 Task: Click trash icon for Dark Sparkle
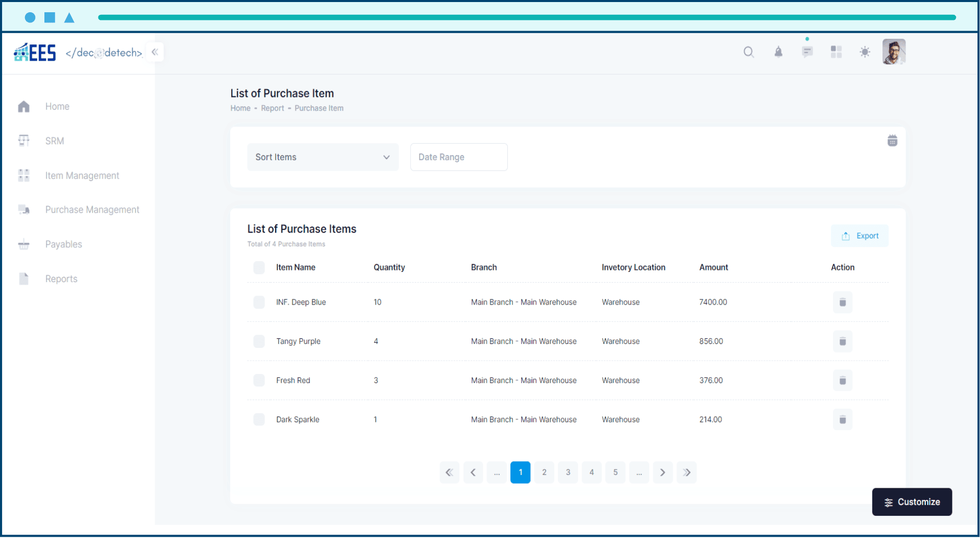[843, 420]
